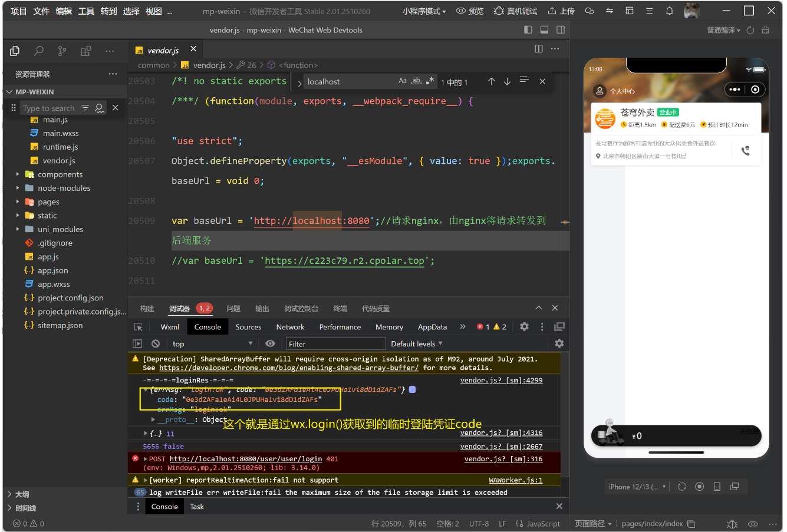Split the editor right
This screenshot has width=787, height=532.
point(539,49)
